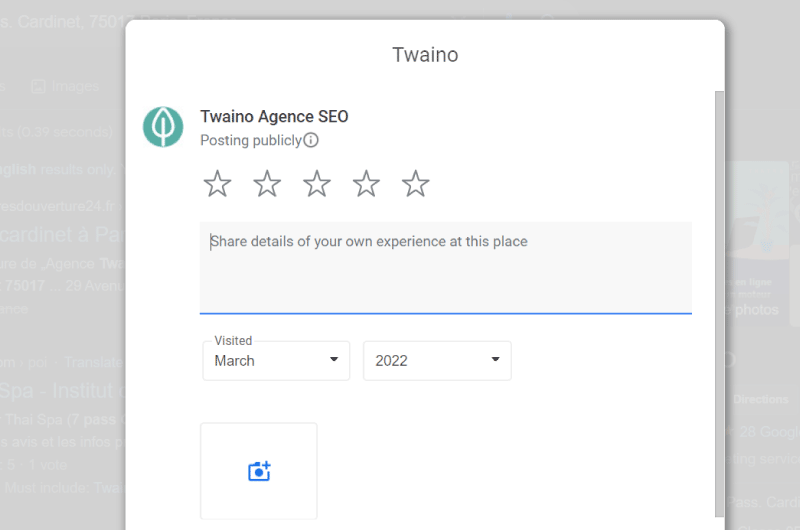800x530 pixels.
Task: Open the Images tab in background page
Action: [65, 86]
